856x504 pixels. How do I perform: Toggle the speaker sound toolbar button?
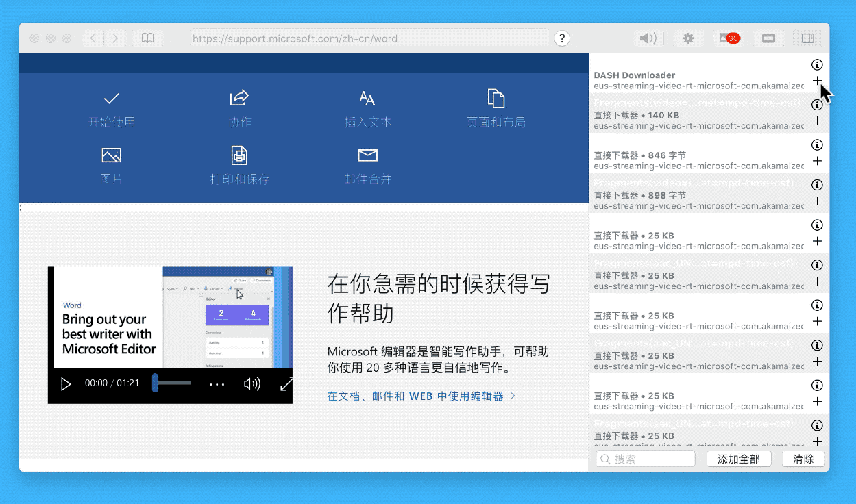[x=648, y=38]
